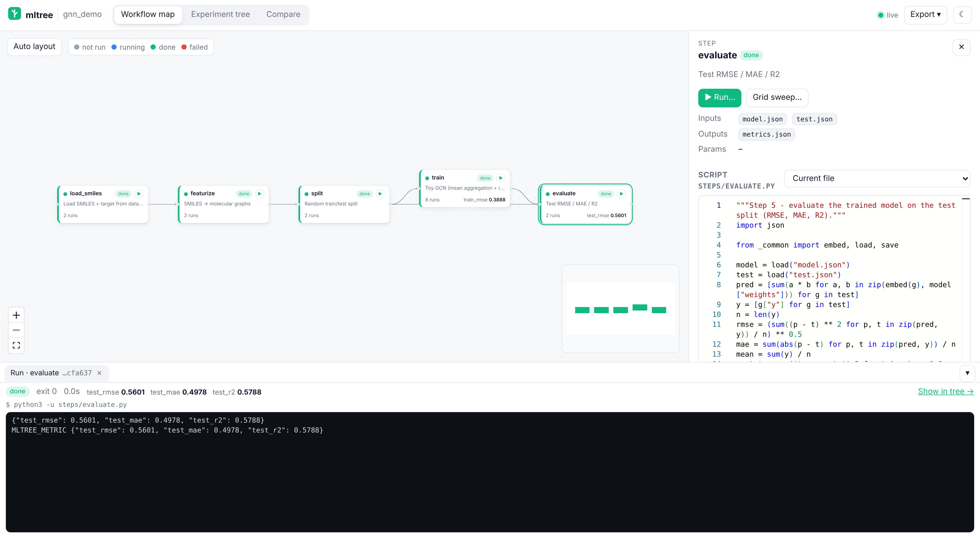The width and height of the screenshot is (980, 537).
Task: Zoom out on the workflow canvas
Action: [x=16, y=330]
